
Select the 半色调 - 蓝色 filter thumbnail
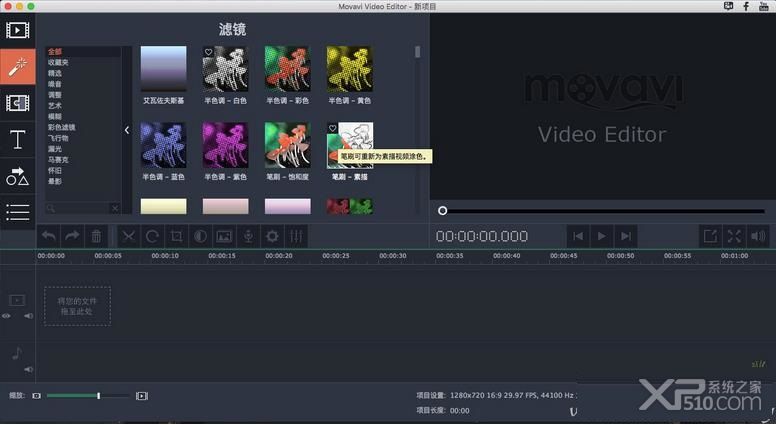pos(163,145)
